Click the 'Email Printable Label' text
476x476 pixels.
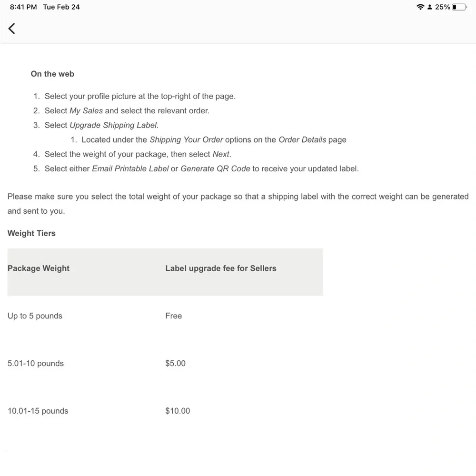(x=130, y=169)
